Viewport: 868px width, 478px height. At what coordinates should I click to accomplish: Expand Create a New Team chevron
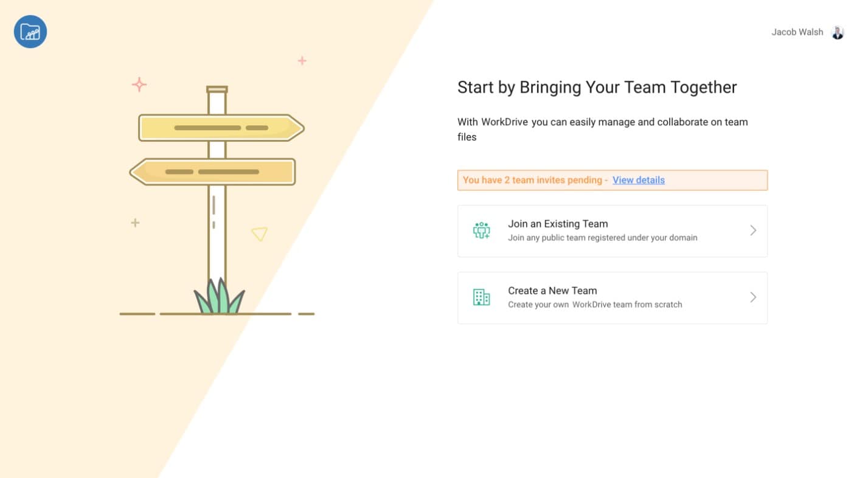coord(753,297)
